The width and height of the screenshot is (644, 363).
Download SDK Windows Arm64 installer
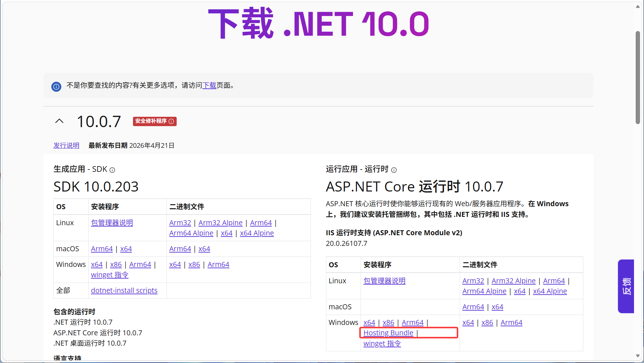[140, 264]
